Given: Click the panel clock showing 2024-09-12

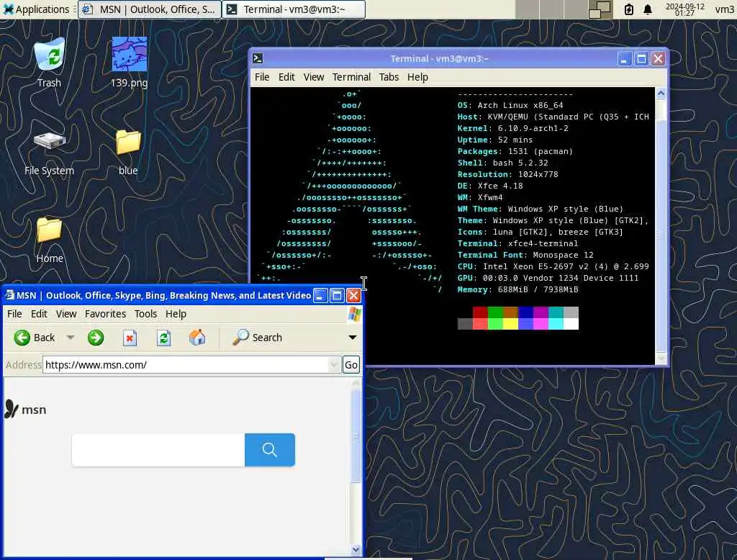Looking at the screenshot, I should click(685, 9).
